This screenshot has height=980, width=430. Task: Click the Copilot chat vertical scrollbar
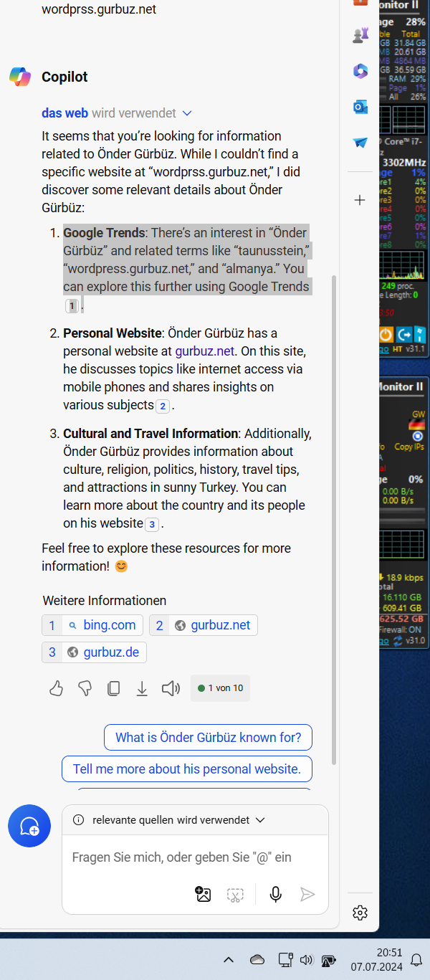click(333, 519)
